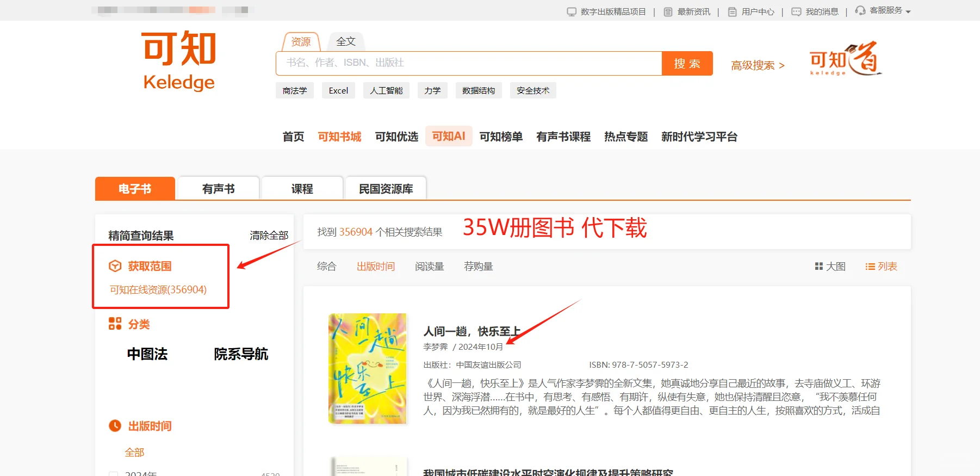Open the 人间一趟，快乐至上 book cover
This screenshot has height=476, width=980.
pos(368,368)
